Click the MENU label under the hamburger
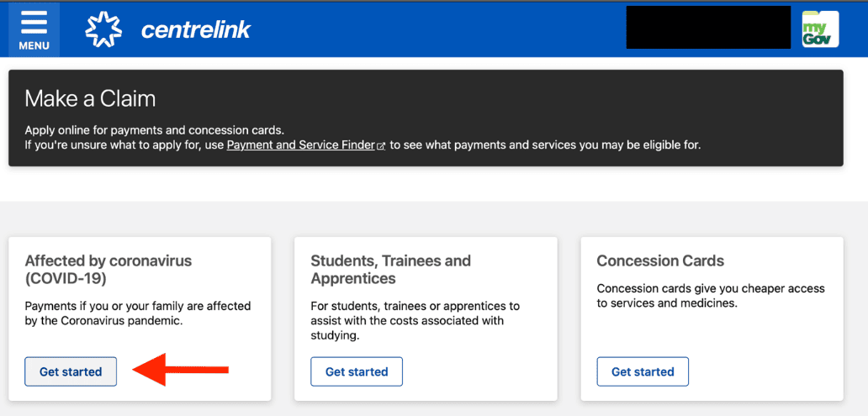The width and height of the screenshot is (868, 416). coord(34,46)
